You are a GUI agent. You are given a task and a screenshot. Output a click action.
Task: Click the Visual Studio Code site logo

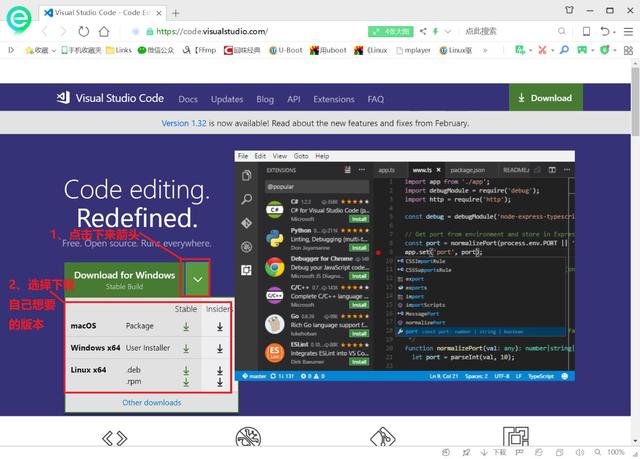click(110, 98)
